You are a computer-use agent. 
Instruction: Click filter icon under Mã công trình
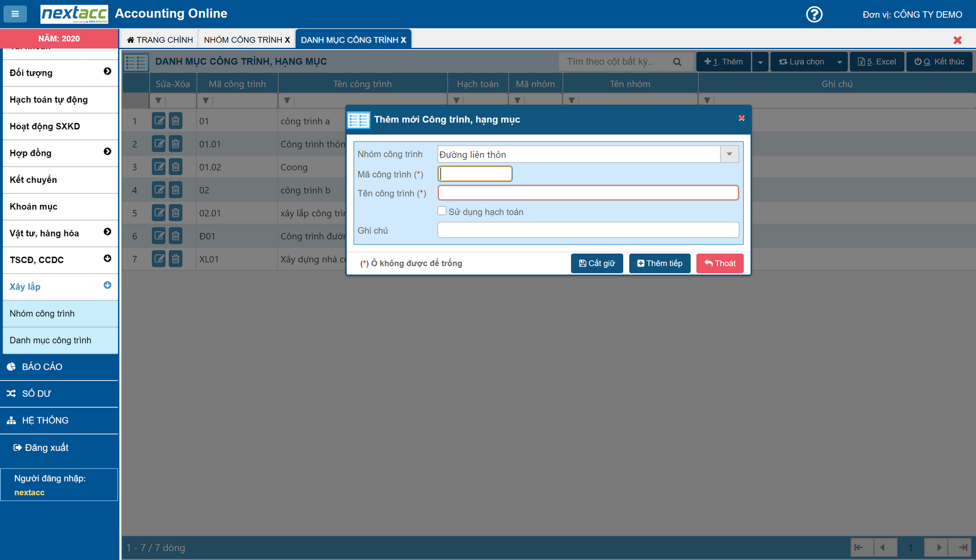pos(206,100)
